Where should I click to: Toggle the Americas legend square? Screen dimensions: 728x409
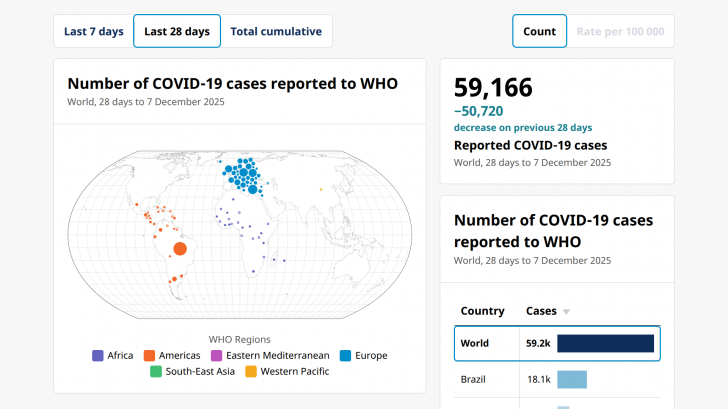tap(149, 355)
